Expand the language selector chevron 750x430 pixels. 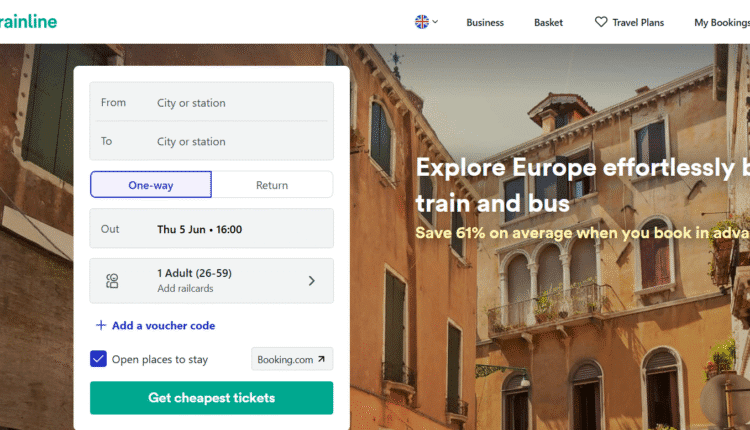pos(435,21)
